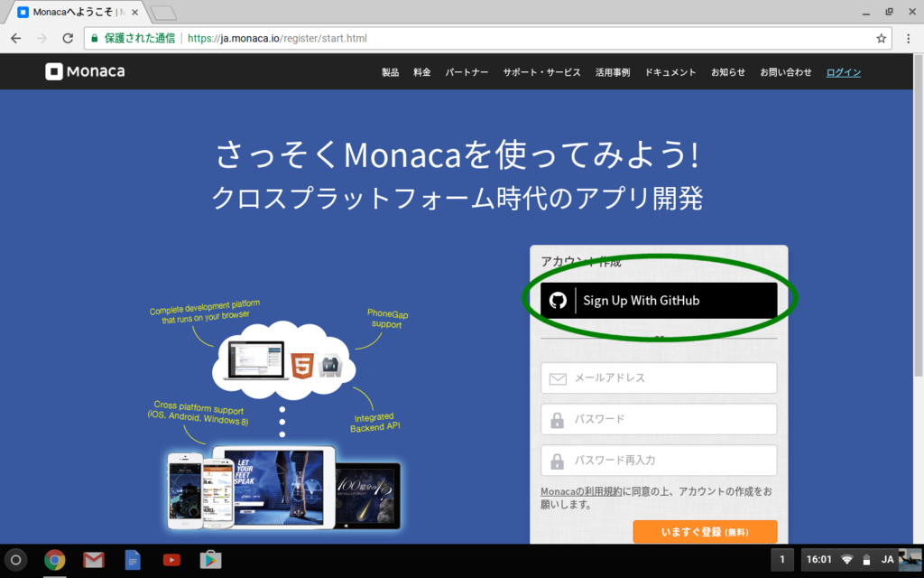The image size is (924, 578).
Task: Click the page vertical scrollbar
Action: [x=918, y=216]
